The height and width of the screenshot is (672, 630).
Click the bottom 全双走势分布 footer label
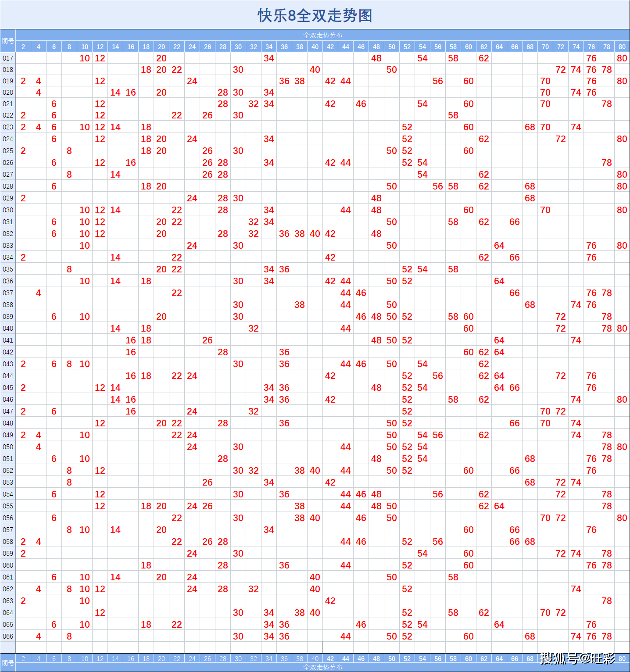[322, 667]
